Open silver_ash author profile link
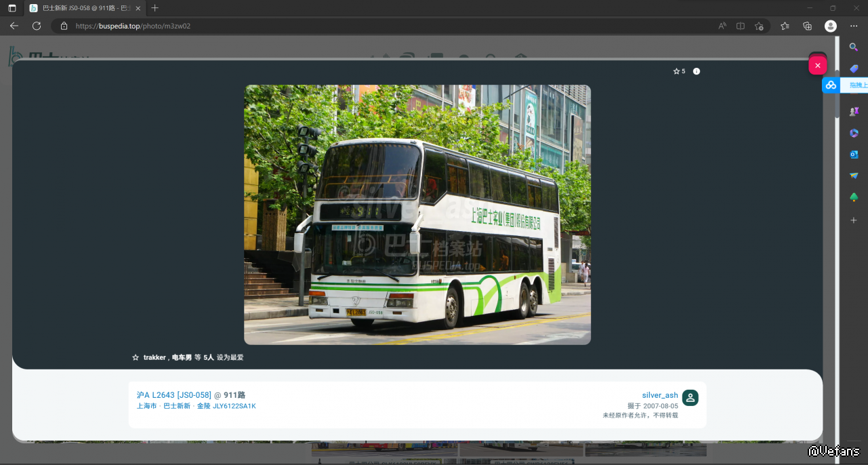Viewport: 868px width, 465px height. pos(660,395)
